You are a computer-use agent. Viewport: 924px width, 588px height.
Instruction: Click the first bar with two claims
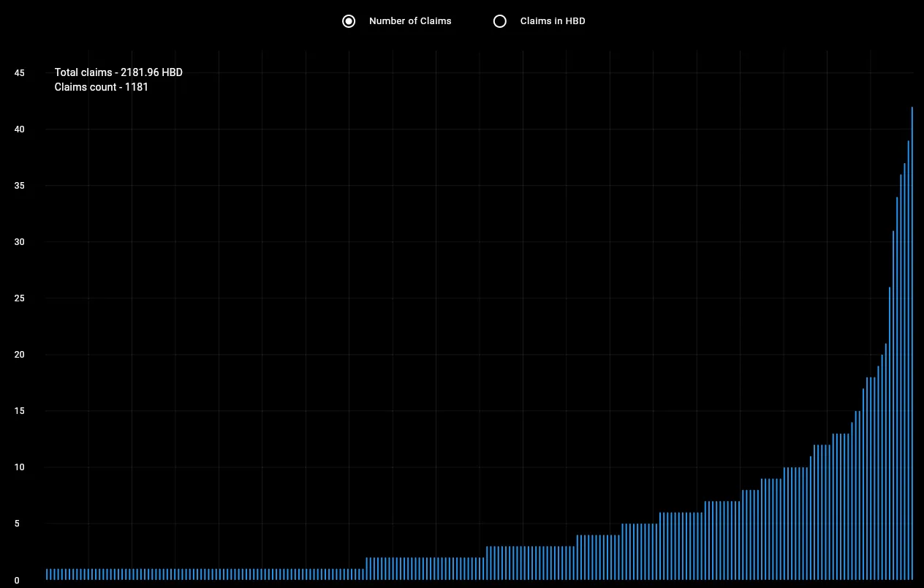(367, 569)
